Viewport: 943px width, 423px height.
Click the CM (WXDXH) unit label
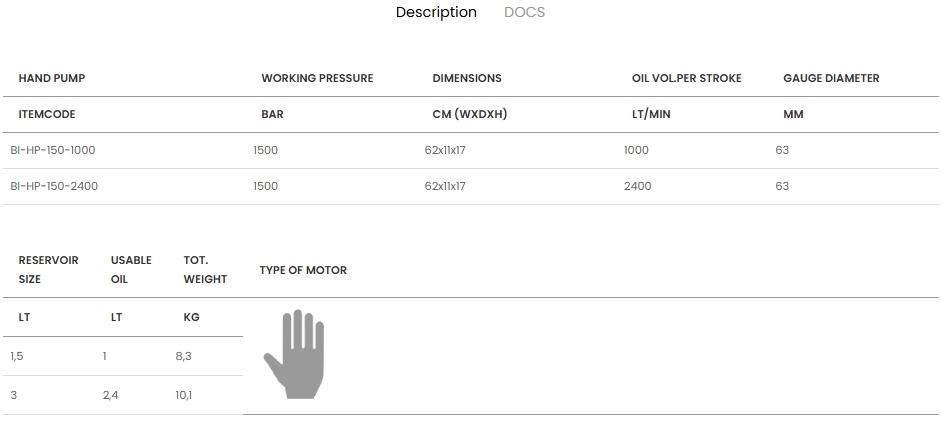click(x=470, y=114)
